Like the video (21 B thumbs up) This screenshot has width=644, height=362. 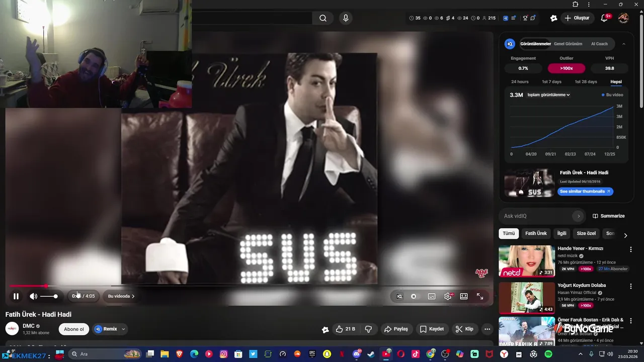[345, 329]
